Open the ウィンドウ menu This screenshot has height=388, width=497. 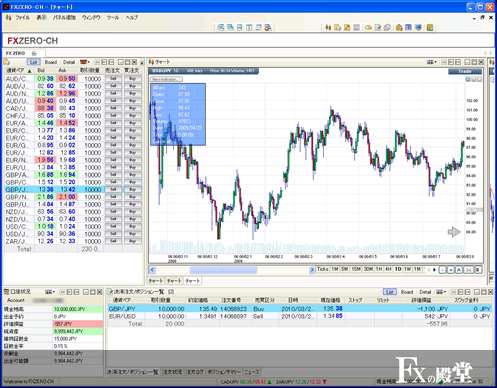(x=91, y=17)
